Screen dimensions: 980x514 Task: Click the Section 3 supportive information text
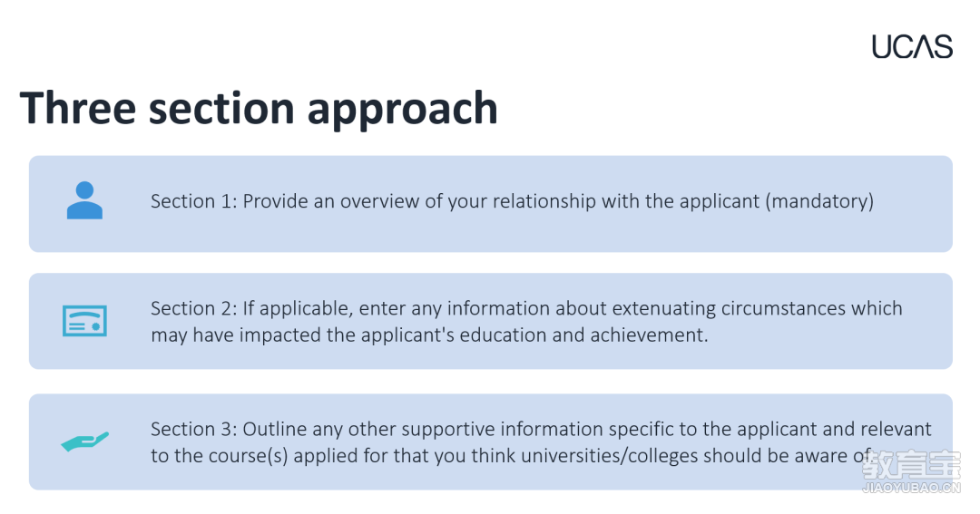click(541, 441)
